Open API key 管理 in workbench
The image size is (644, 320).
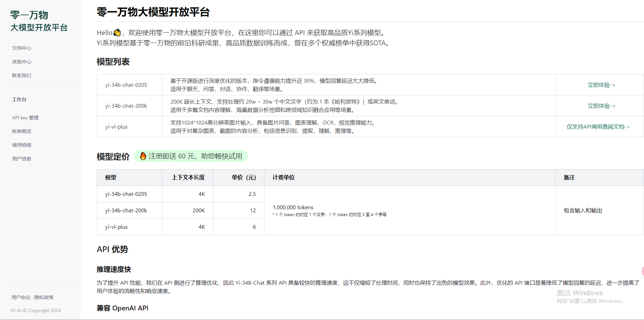click(25, 118)
